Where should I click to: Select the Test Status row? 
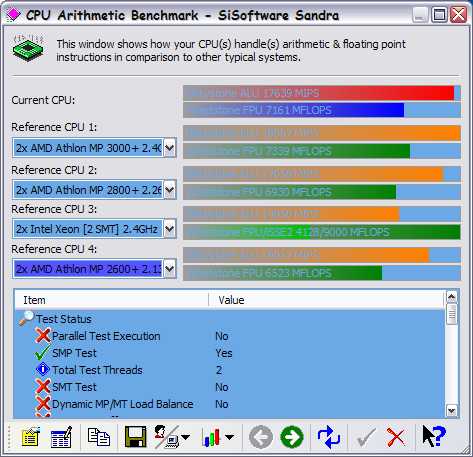click(x=230, y=319)
